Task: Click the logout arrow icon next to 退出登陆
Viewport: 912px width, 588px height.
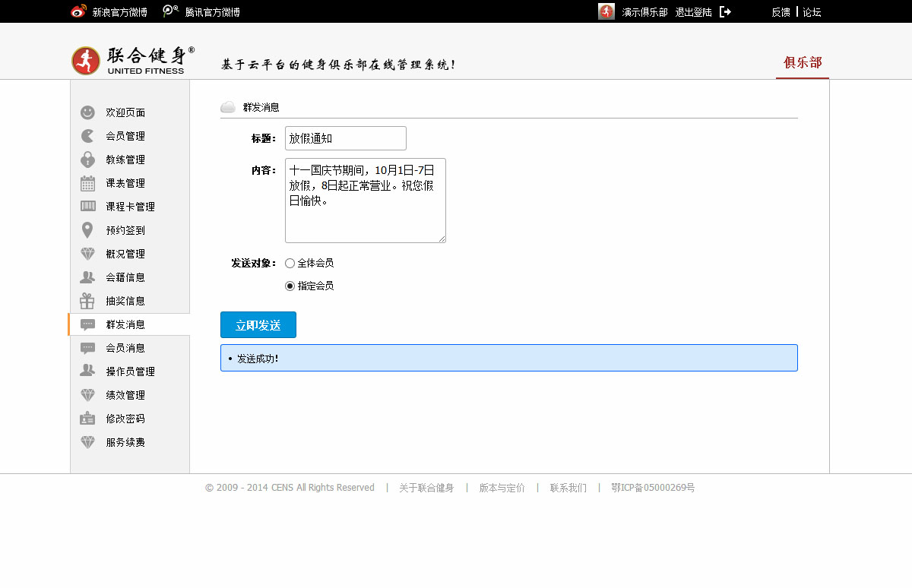Action: [725, 12]
